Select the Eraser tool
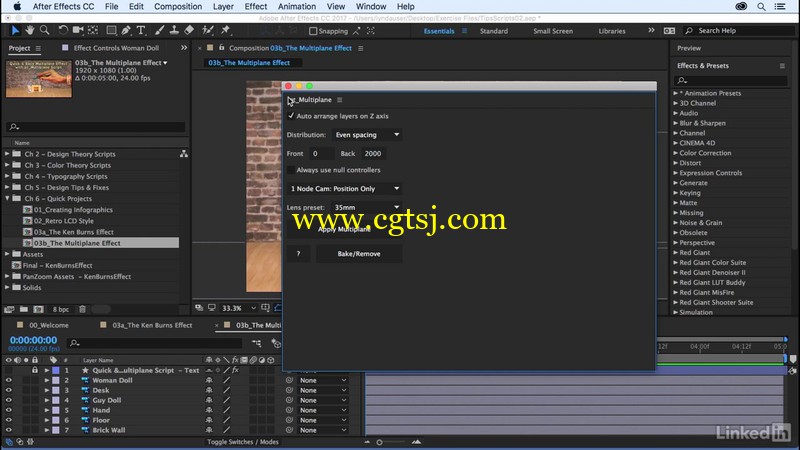800x450 pixels. pyautogui.click(x=189, y=31)
